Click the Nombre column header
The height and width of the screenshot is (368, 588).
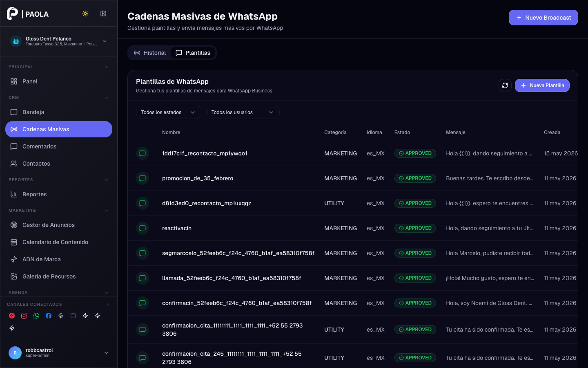coord(171,132)
